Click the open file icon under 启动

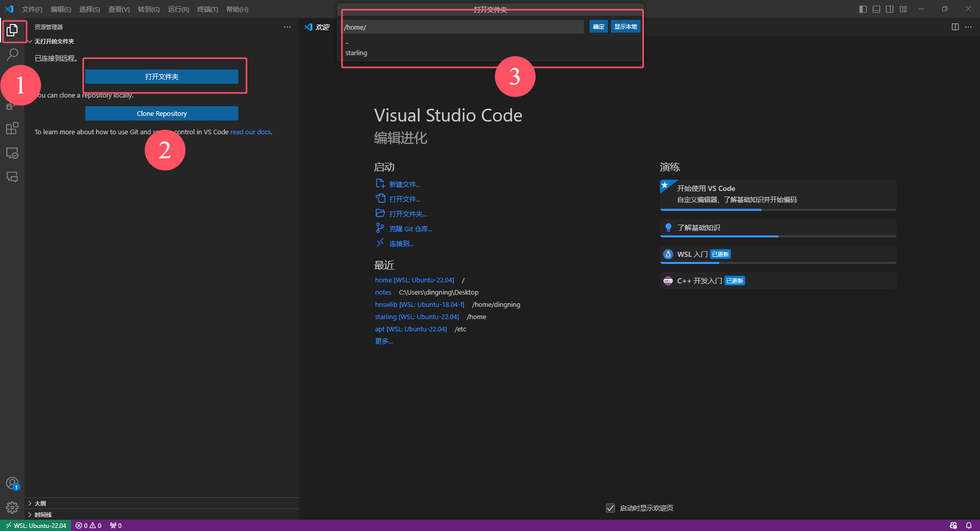point(380,199)
